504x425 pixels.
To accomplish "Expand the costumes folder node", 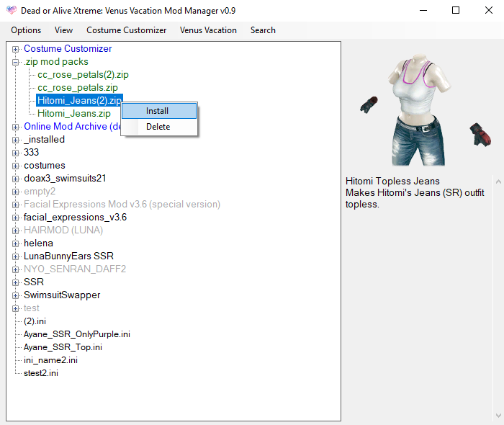I will 15,166.
